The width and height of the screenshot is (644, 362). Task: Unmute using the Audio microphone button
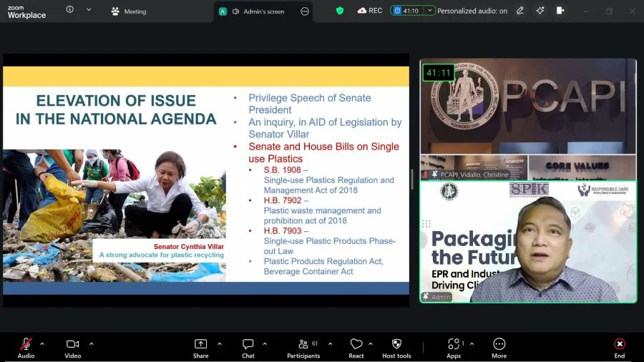coord(26,348)
